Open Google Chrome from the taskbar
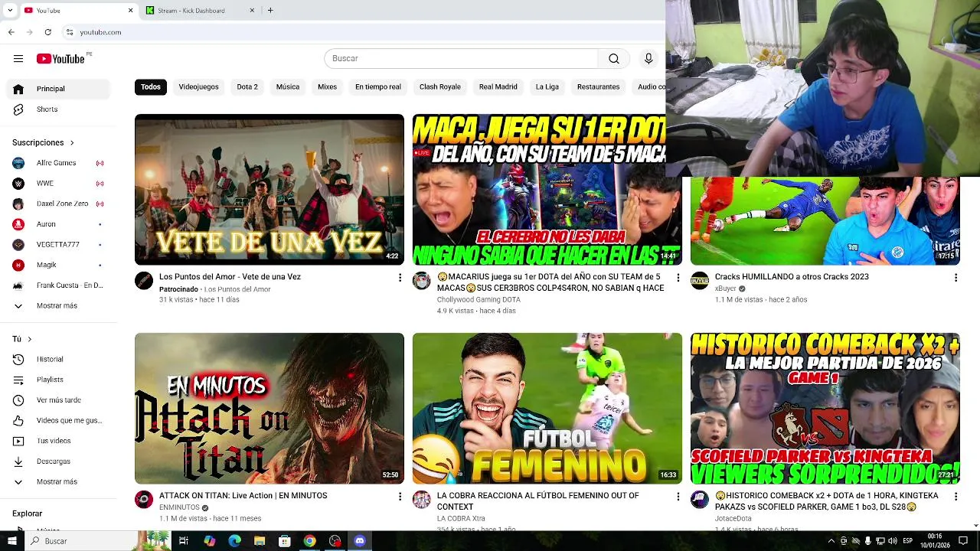Viewport: 980px width, 551px height. (309, 541)
